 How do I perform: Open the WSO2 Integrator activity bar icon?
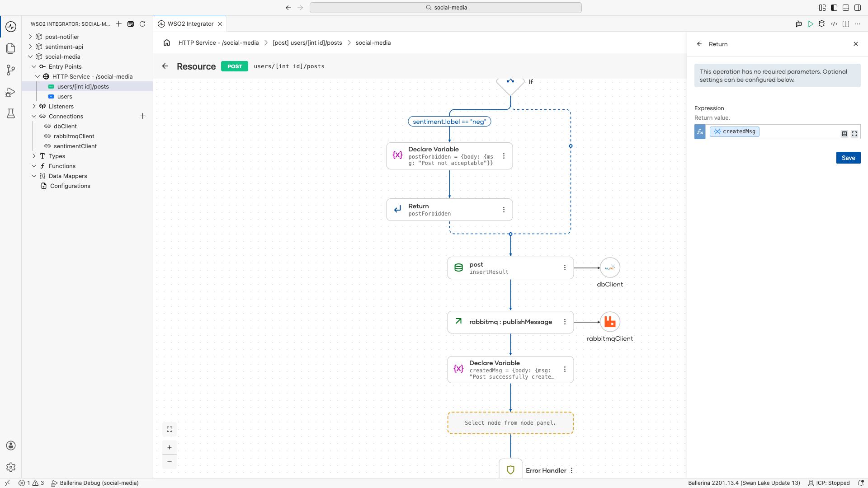click(11, 27)
